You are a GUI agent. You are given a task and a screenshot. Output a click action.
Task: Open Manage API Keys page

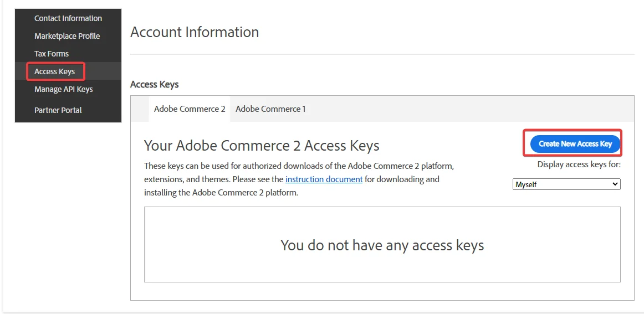click(64, 89)
